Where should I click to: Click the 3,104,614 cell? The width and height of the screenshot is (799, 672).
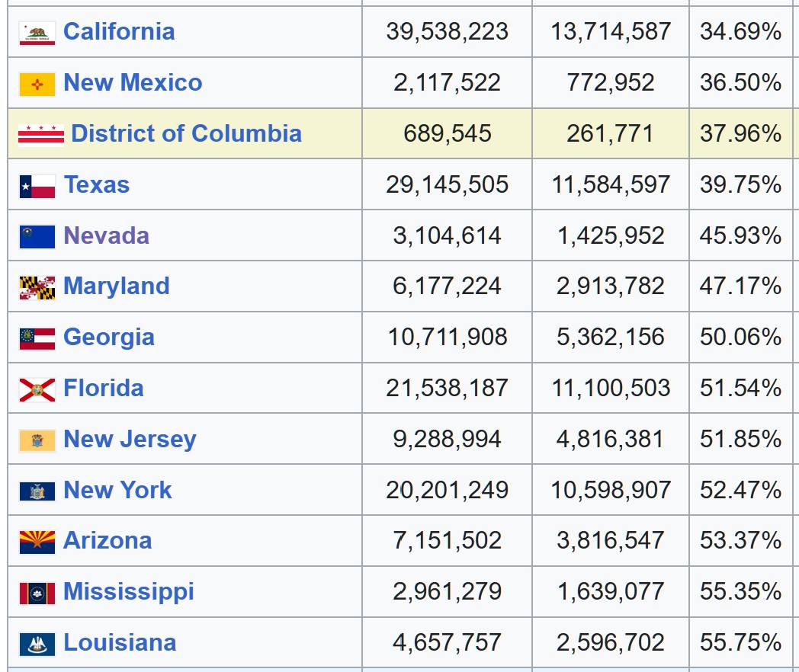pos(447,235)
